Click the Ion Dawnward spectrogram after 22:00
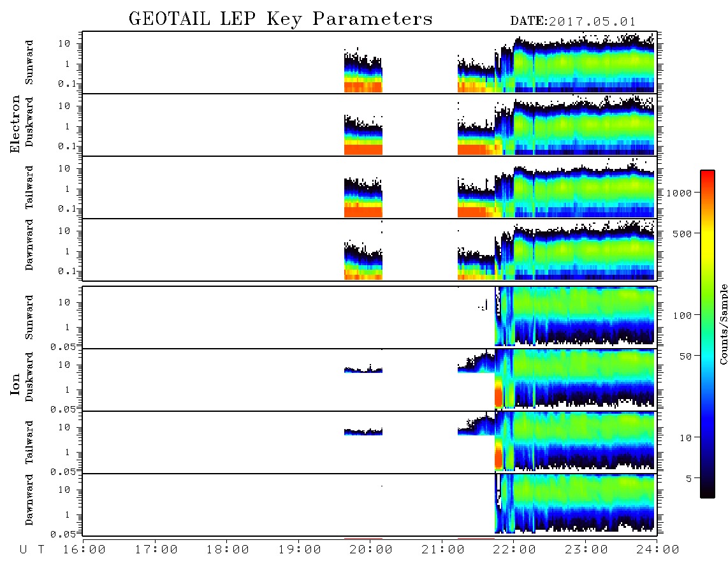The width and height of the screenshot is (728, 561). click(x=585, y=504)
